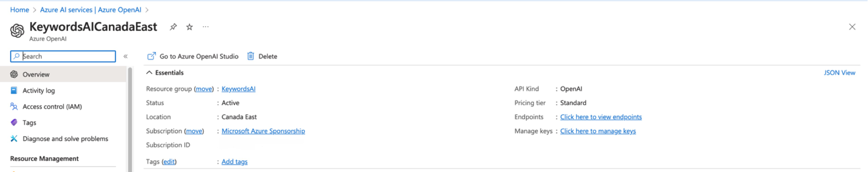The image size is (868, 172).
Task: Click Add tags link
Action: pyautogui.click(x=234, y=161)
